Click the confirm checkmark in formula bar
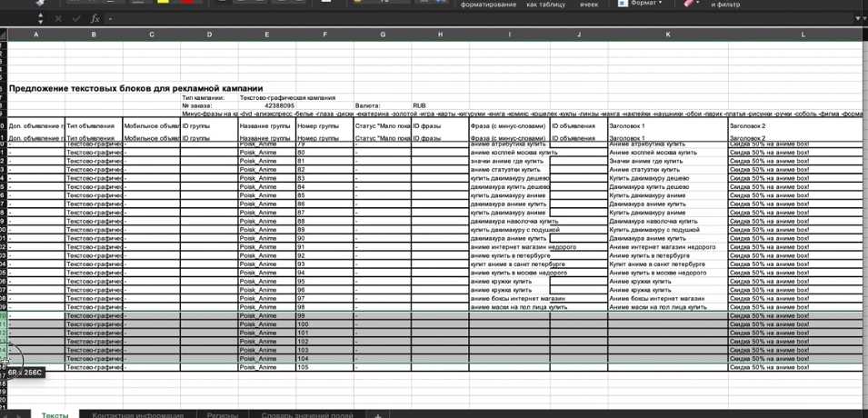 [x=76, y=18]
